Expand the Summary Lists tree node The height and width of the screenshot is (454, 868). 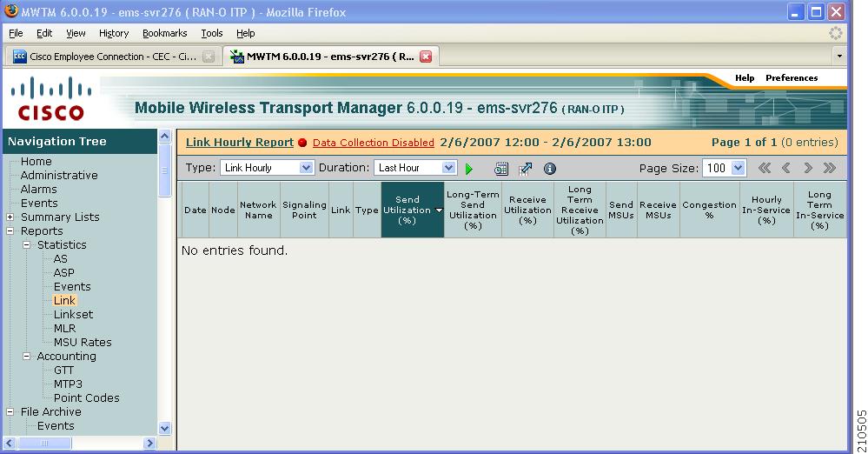pos(10,217)
